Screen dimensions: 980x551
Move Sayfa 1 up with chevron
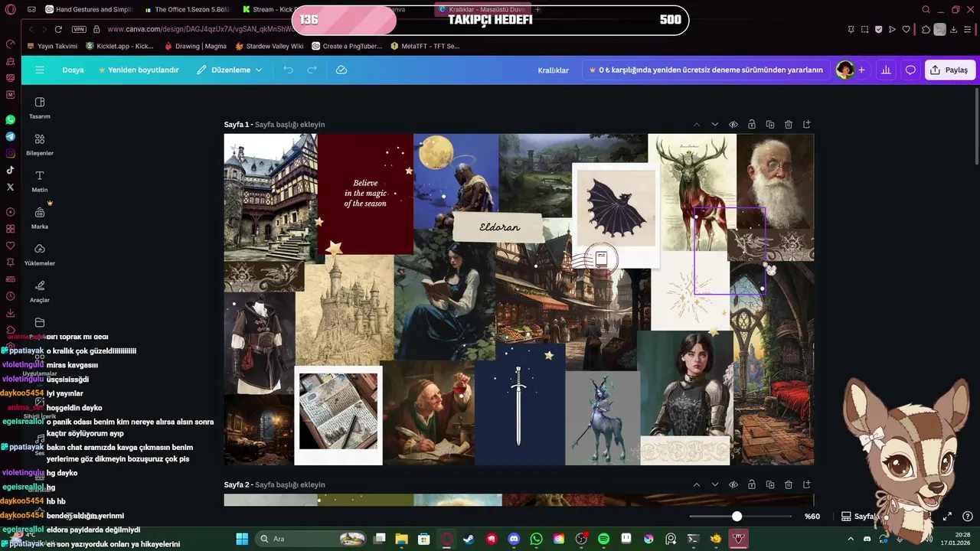click(x=697, y=124)
